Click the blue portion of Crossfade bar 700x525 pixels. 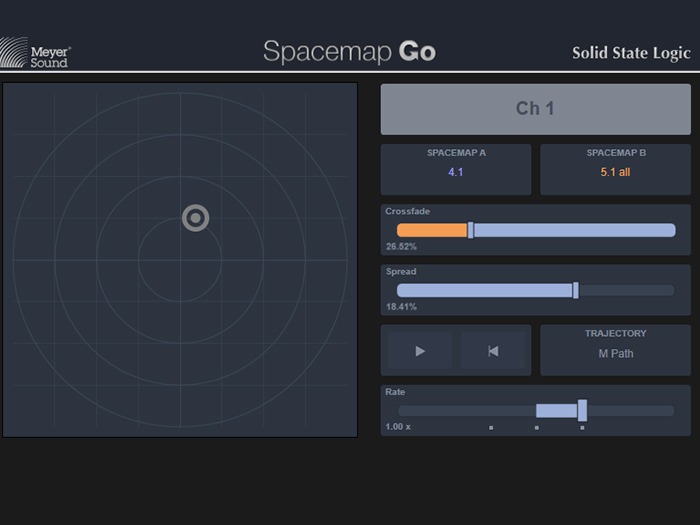tap(575, 230)
